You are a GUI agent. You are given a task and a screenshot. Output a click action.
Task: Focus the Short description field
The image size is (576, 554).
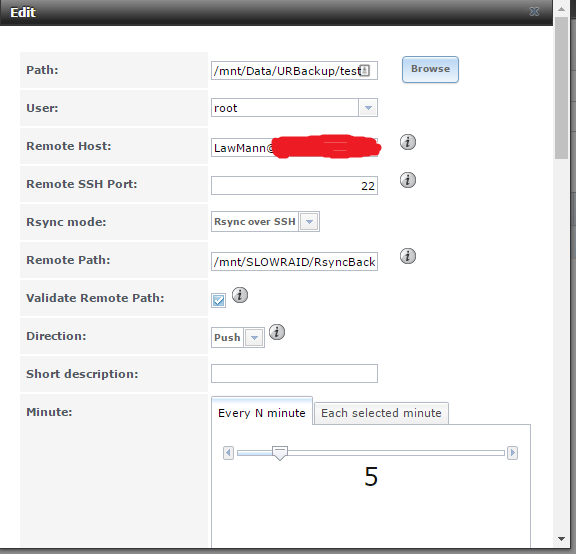[294, 374]
